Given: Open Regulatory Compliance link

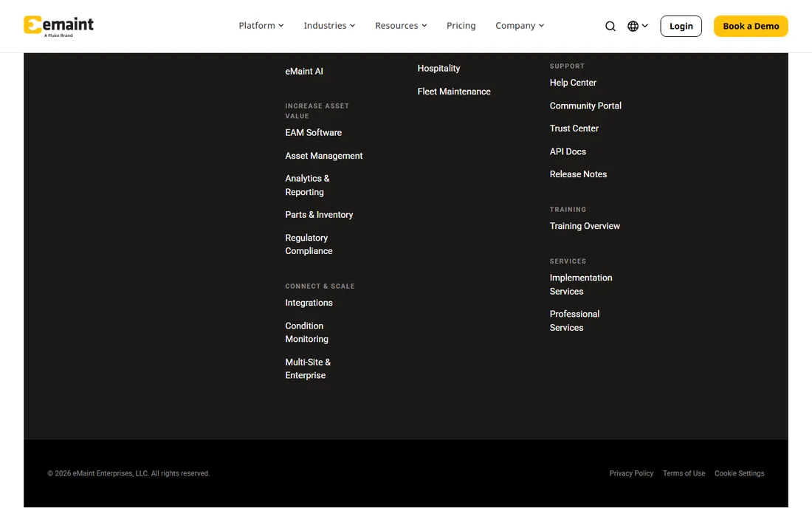Looking at the screenshot, I should [x=309, y=244].
